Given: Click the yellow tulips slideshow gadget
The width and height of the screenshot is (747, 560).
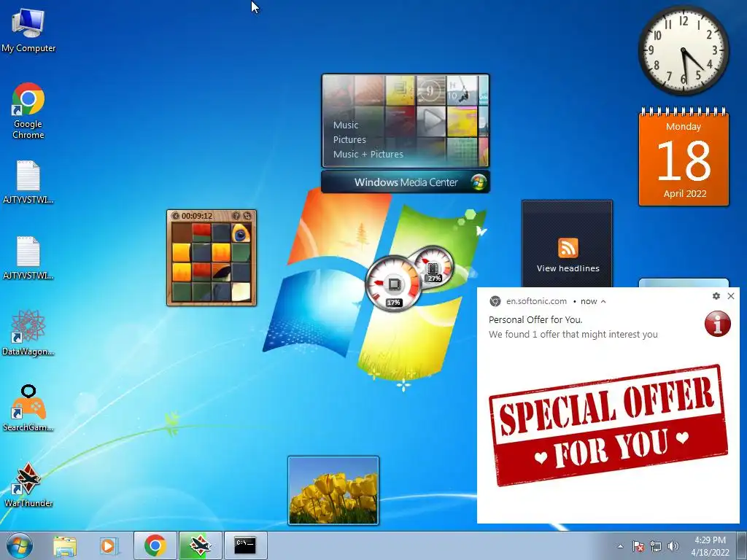Looking at the screenshot, I should [x=333, y=491].
